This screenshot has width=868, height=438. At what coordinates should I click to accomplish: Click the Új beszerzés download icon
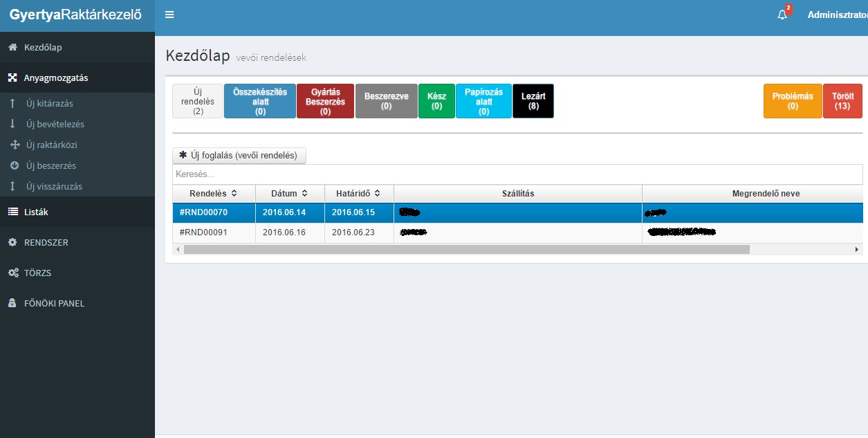(x=15, y=166)
